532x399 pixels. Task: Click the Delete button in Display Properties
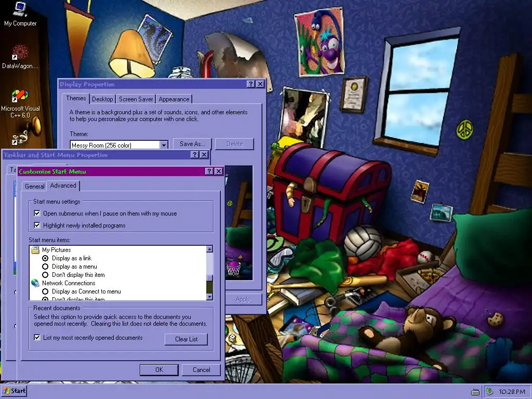click(x=235, y=144)
